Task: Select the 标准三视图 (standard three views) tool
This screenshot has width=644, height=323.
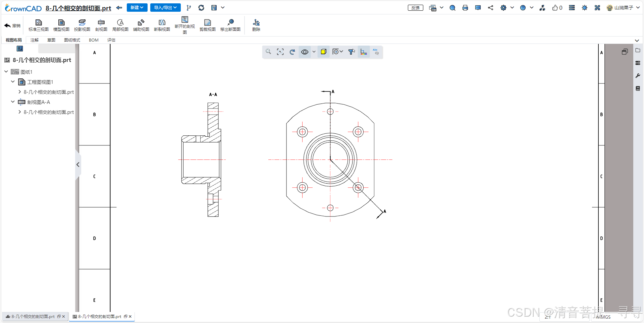Action: [39, 25]
